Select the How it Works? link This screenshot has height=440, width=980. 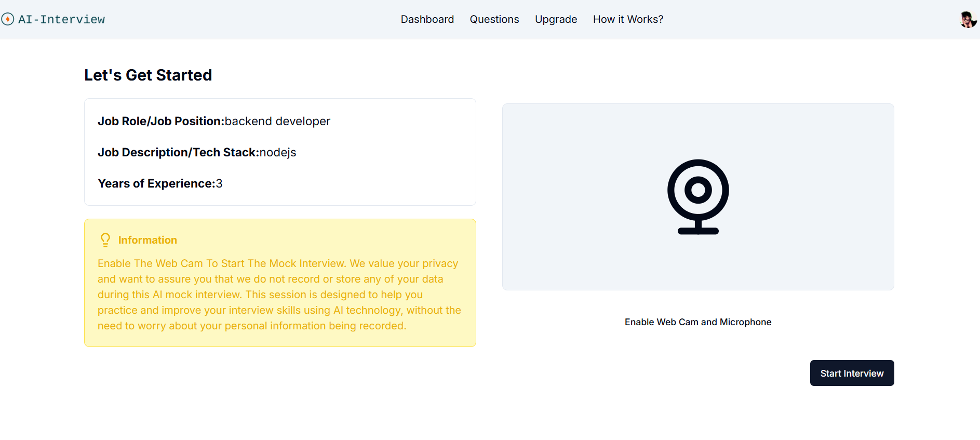pyautogui.click(x=628, y=19)
